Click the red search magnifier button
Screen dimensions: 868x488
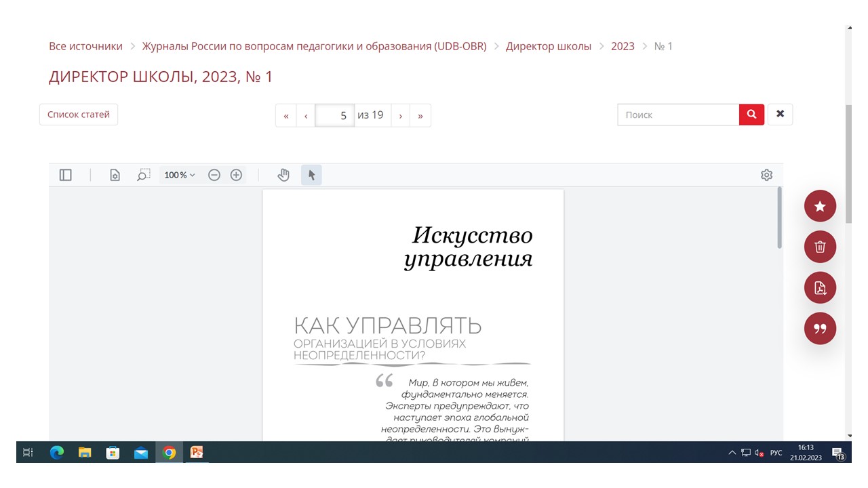[751, 115]
